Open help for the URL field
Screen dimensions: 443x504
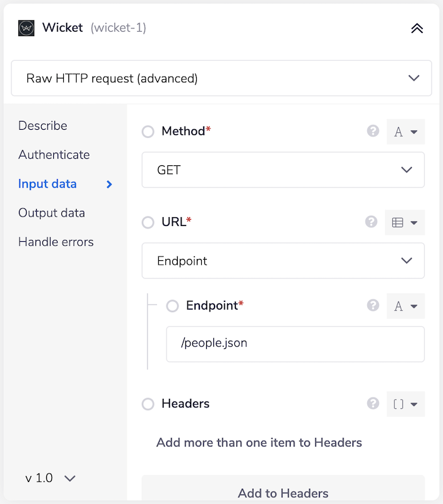click(x=373, y=222)
